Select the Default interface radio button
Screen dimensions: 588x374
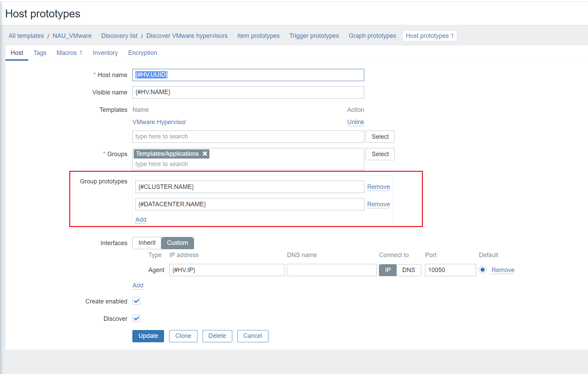[483, 270]
